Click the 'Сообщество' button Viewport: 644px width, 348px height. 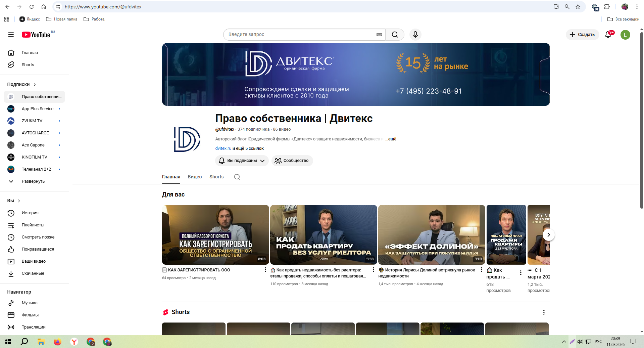(x=292, y=161)
